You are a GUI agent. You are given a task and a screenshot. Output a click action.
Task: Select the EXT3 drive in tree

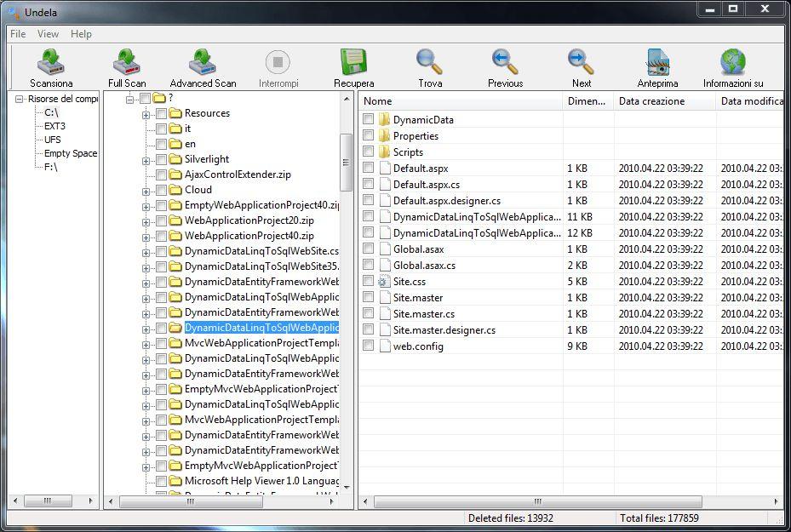point(54,126)
